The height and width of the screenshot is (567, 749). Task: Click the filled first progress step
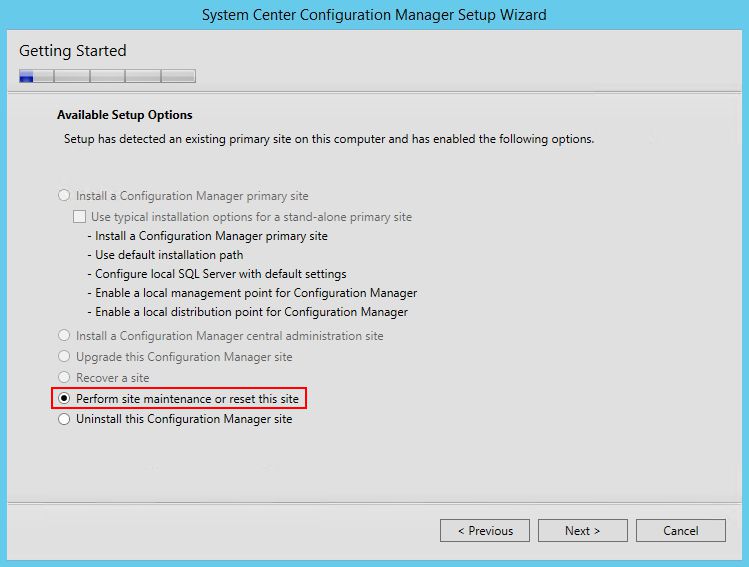click(x=36, y=76)
